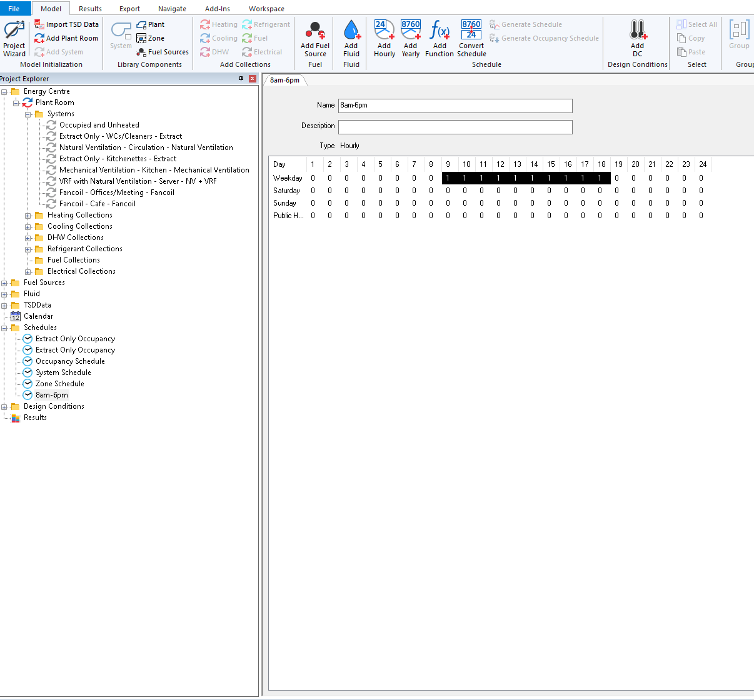This screenshot has height=700, width=754.
Task: Select Fuel Collections folder in tree
Action: pyautogui.click(x=74, y=260)
